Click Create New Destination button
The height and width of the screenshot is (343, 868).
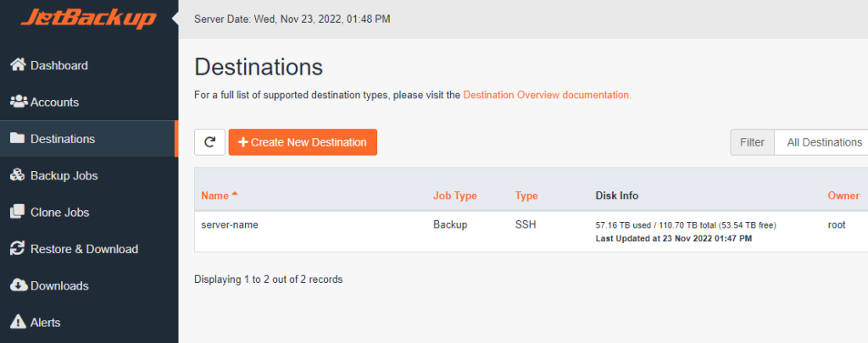[x=303, y=142]
